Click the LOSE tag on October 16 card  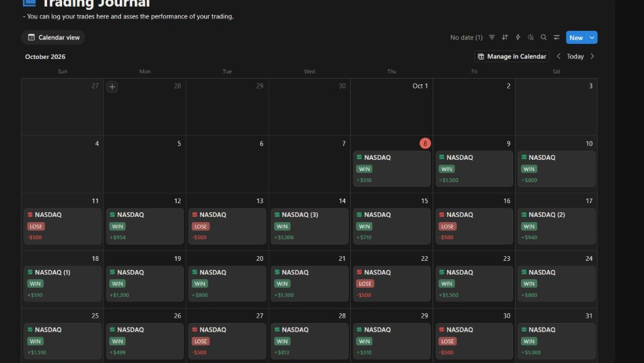pos(447,227)
